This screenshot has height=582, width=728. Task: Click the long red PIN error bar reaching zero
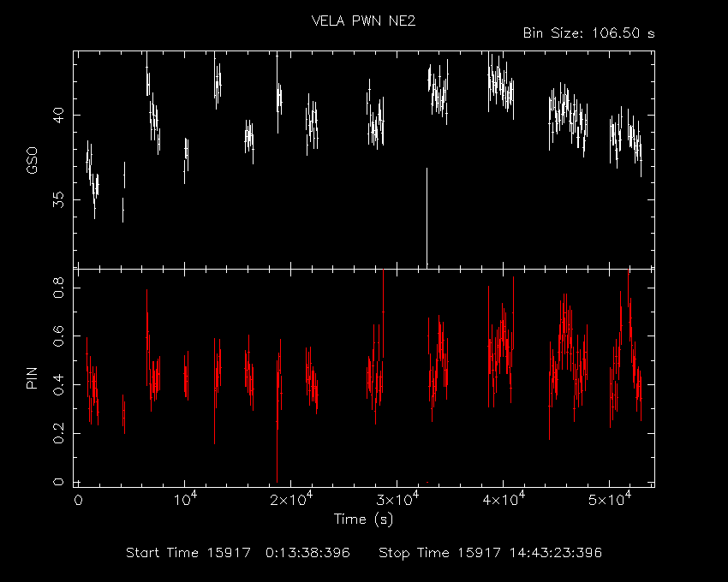pyautogui.click(x=277, y=422)
